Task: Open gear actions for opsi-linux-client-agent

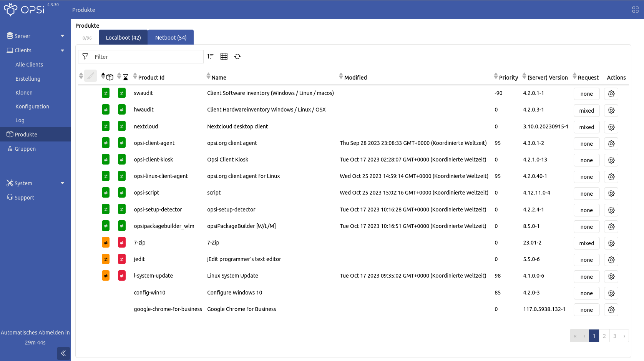Action: (611, 177)
